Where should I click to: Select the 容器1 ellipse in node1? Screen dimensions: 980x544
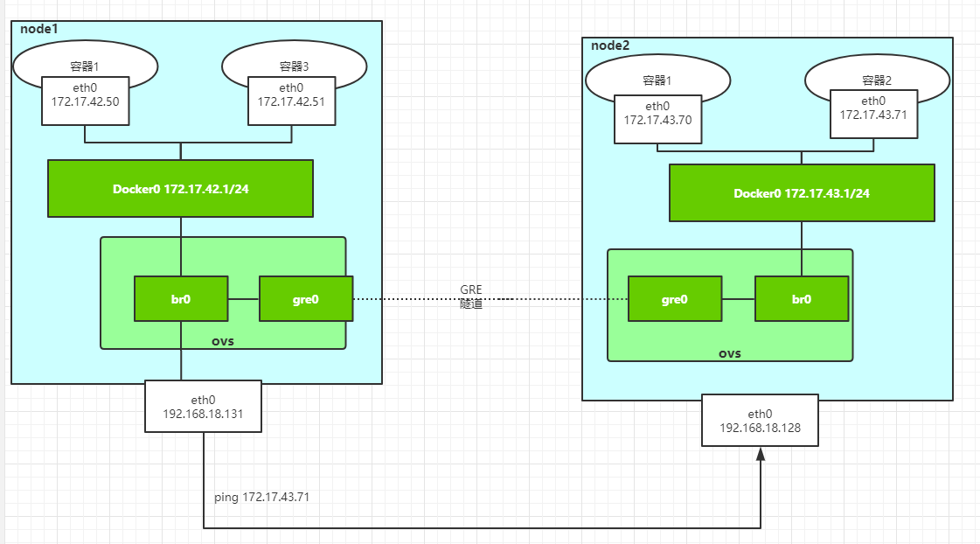pyautogui.click(x=85, y=65)
